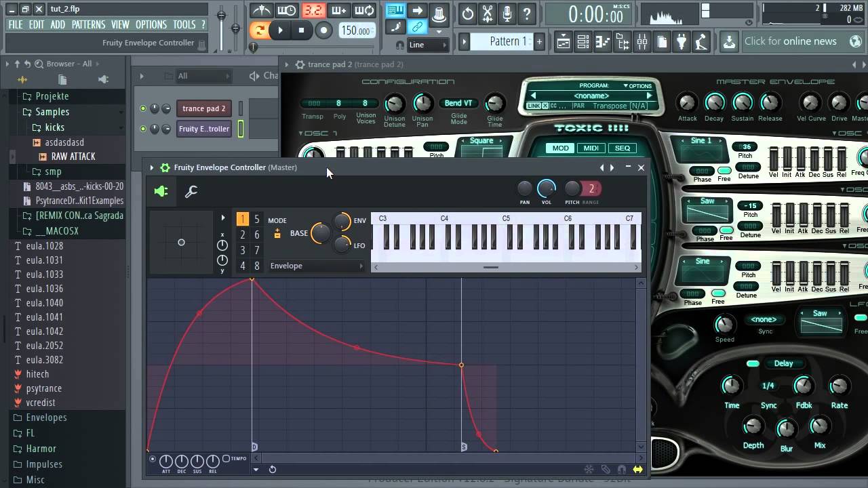Open the Envelope type dropdown

(317, 266)
